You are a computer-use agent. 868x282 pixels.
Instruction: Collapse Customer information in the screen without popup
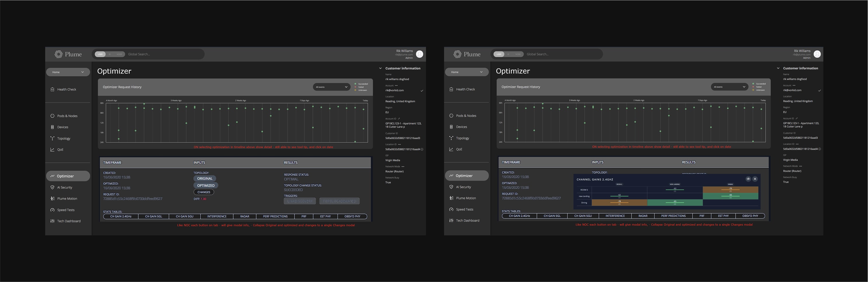pyautogui.click(x=380, y=69)
